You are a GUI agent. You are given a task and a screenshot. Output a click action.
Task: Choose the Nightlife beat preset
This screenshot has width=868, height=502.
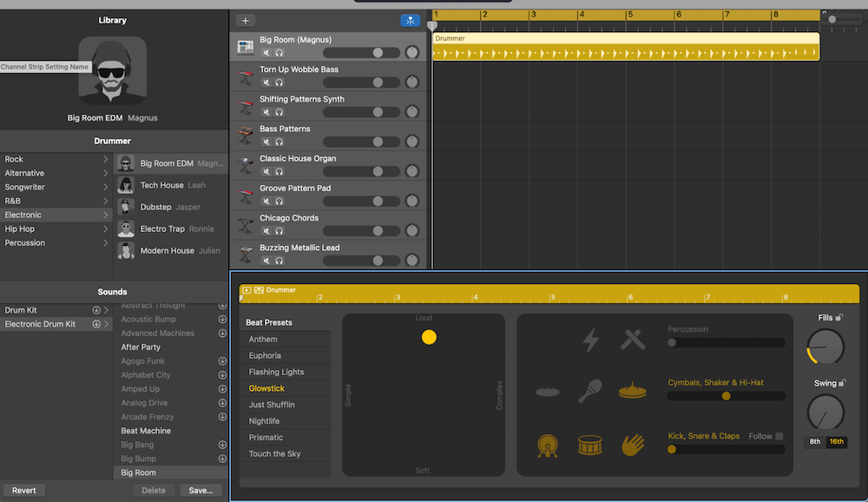tap(264, 421)
